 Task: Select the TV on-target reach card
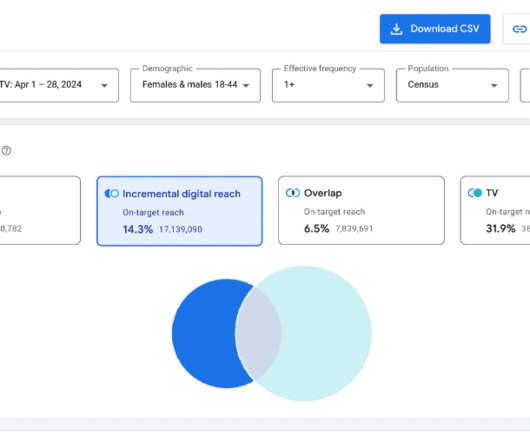coord(495,210)
